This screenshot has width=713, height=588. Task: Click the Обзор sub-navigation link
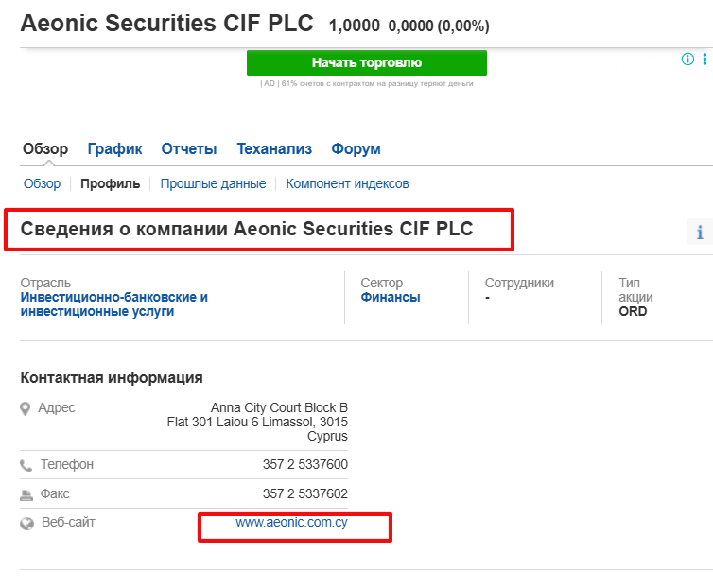click(42, 184)
